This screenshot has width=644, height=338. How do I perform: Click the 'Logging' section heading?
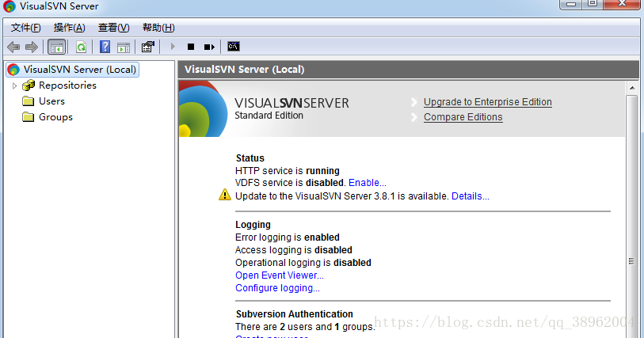(253, 225)
